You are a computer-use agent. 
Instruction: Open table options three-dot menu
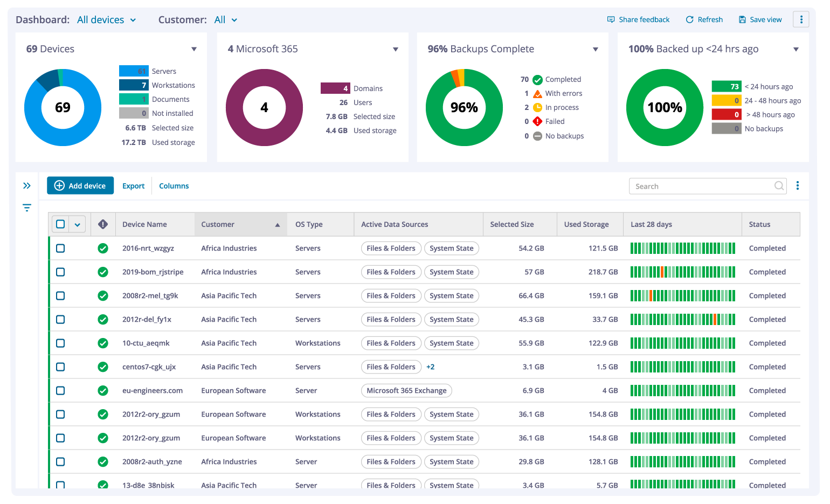[798, 186]
